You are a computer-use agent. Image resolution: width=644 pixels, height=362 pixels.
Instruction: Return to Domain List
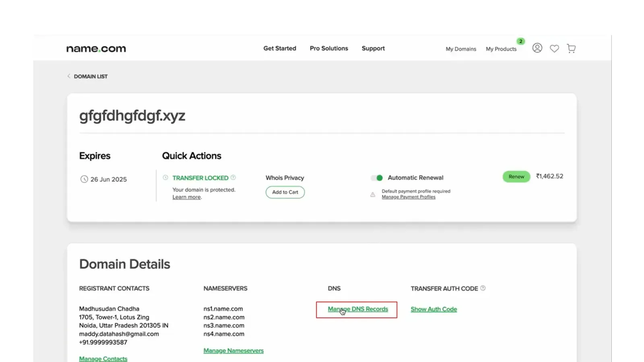click(x=91, y=76)
